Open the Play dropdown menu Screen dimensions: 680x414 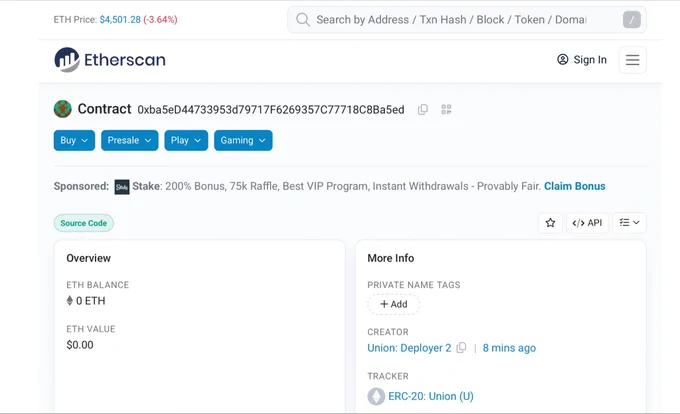click(186, 140)
